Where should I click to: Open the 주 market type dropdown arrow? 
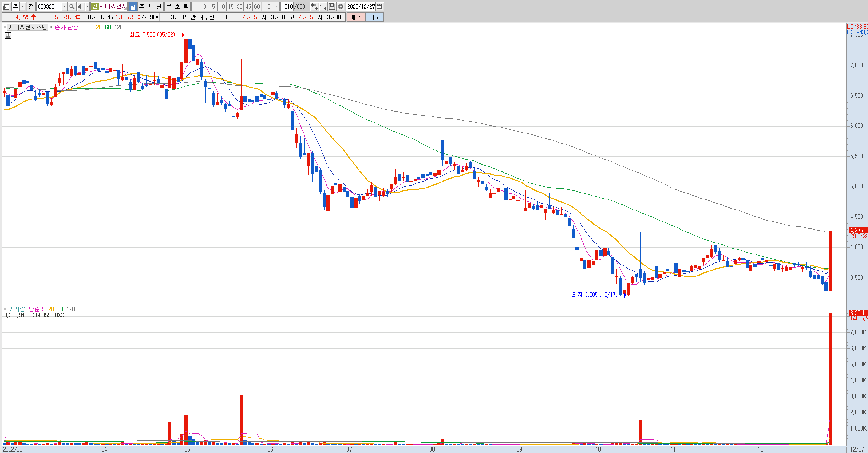coord(22,6)
